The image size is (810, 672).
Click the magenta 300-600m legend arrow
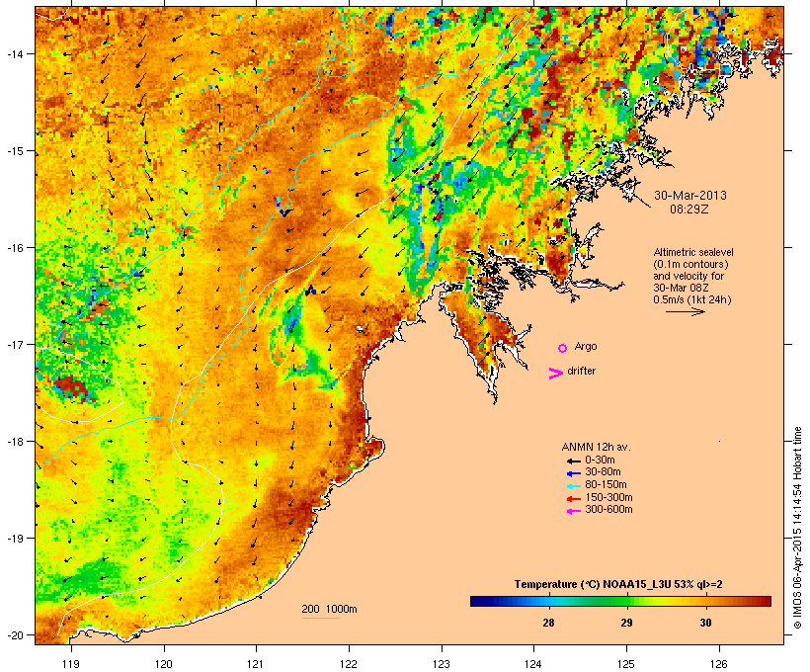point(573,511)
